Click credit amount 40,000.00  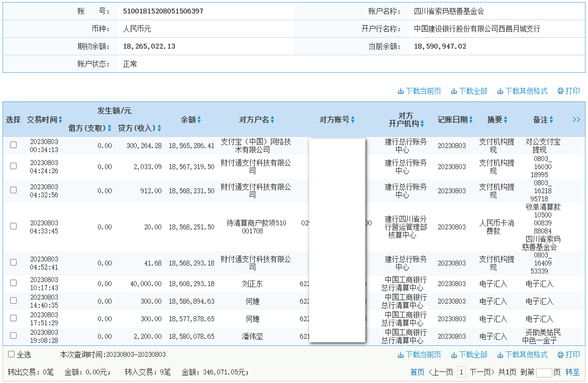pos(146,284)
